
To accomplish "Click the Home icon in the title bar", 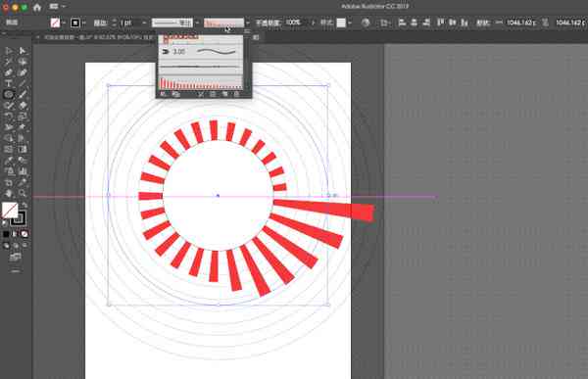I will tap(37, 7).
